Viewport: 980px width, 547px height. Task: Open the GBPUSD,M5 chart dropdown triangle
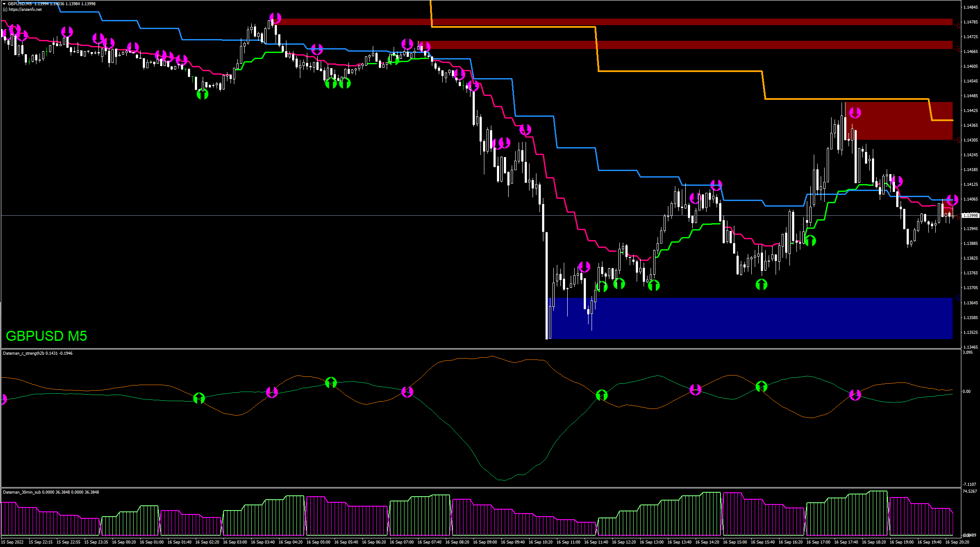(4, 4)
